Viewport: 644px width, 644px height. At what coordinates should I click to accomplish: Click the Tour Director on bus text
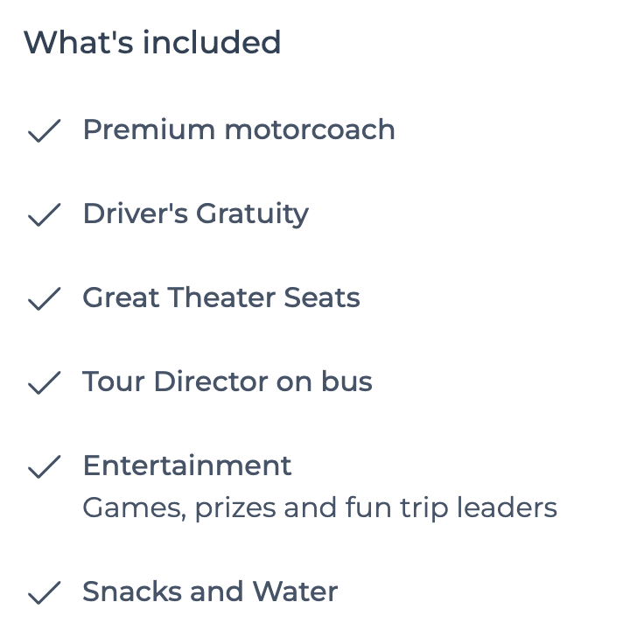click(x=227, y=381)
